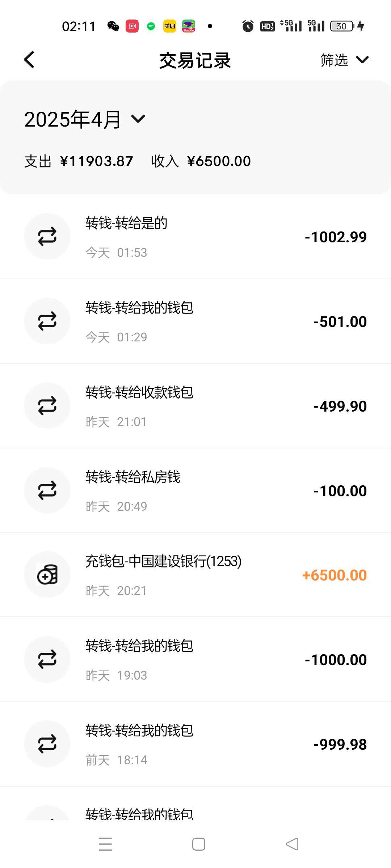Image resolution: width=391 pixels, height=868 pixels.
Task: Tap the back arrow icon
Action: click(x=29, y=60)
